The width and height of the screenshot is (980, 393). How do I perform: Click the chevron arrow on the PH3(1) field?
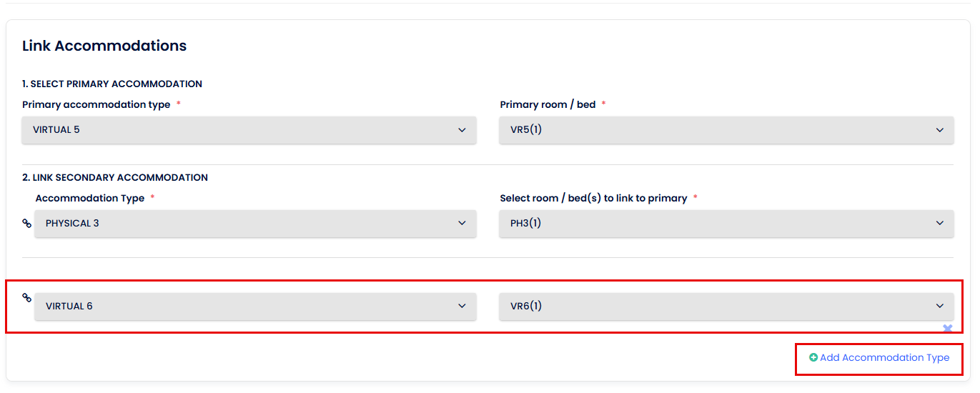click(939, 224)
